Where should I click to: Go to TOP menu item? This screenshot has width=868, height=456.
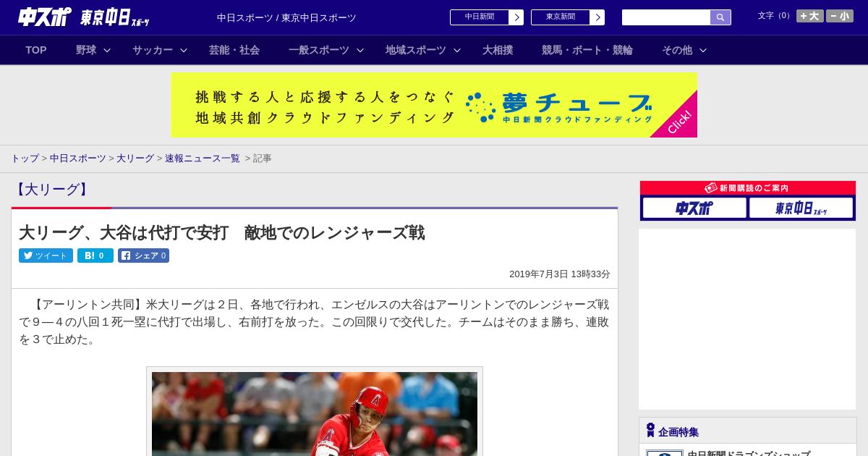36,50
